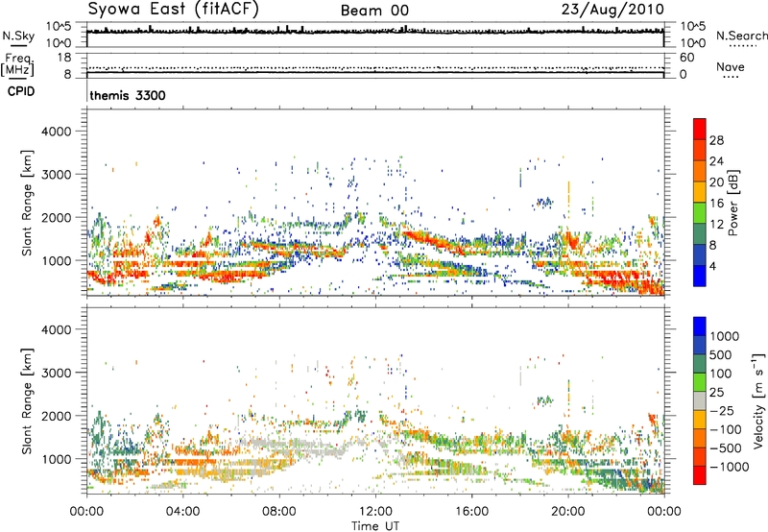Click the '04:00' time tick label
The height and width of the screenshot is (532, 768).
182,512
